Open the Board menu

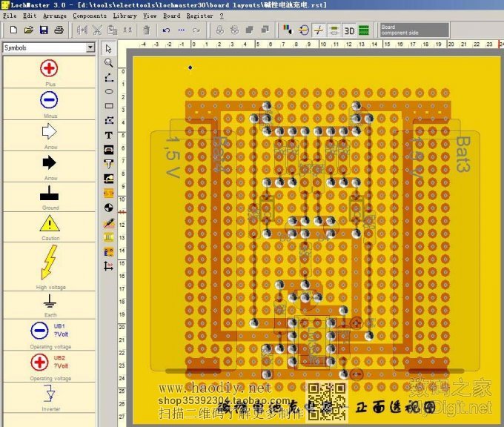coord(171,16)
